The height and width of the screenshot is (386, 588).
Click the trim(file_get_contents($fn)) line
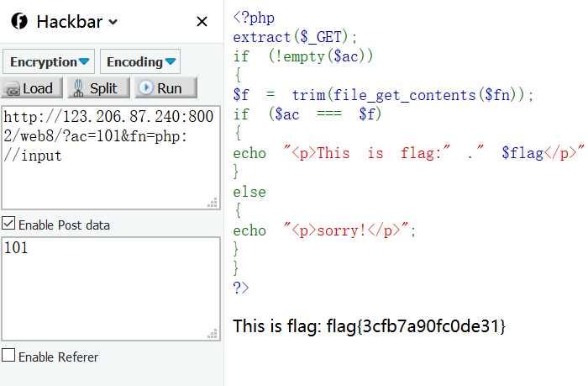[383, 95]
